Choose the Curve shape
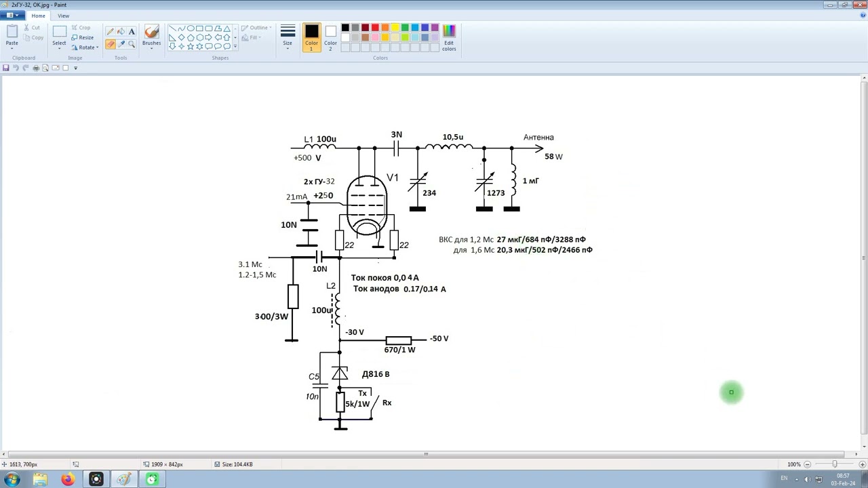Screen dimensions: 868x488 181,28
